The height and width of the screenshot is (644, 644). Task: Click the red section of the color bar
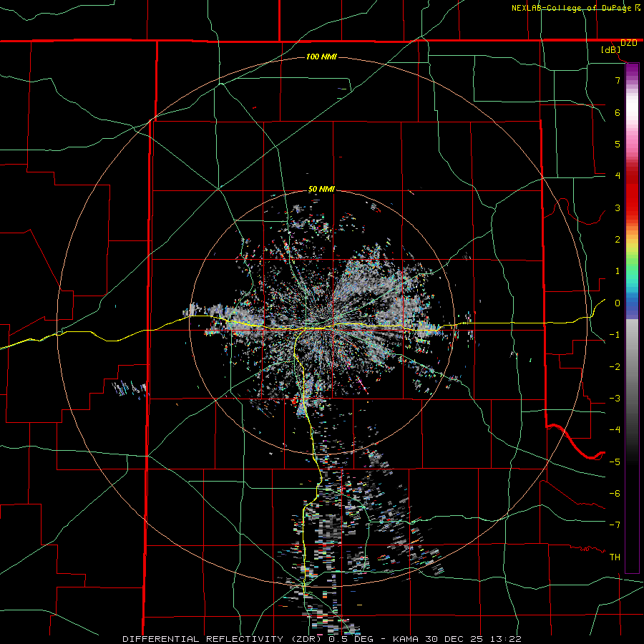pyautogui.click(x=632, y=197)
